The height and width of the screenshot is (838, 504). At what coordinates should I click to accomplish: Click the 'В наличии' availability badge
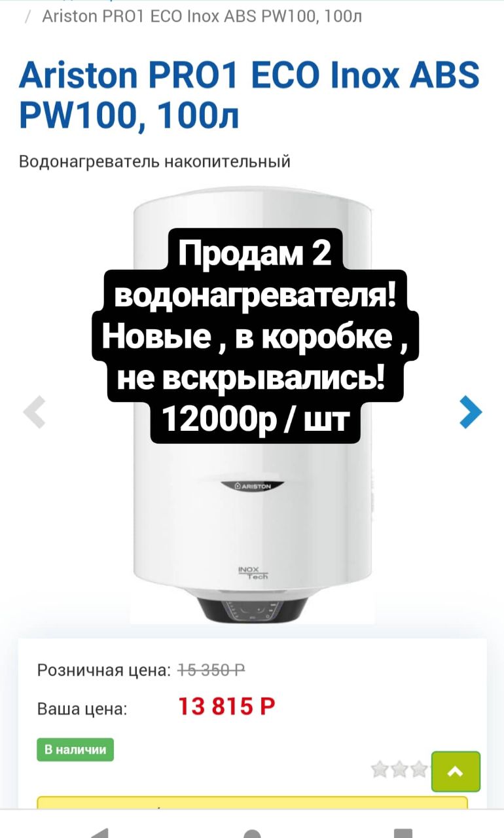pyautogui.click(x=75, y=750)
